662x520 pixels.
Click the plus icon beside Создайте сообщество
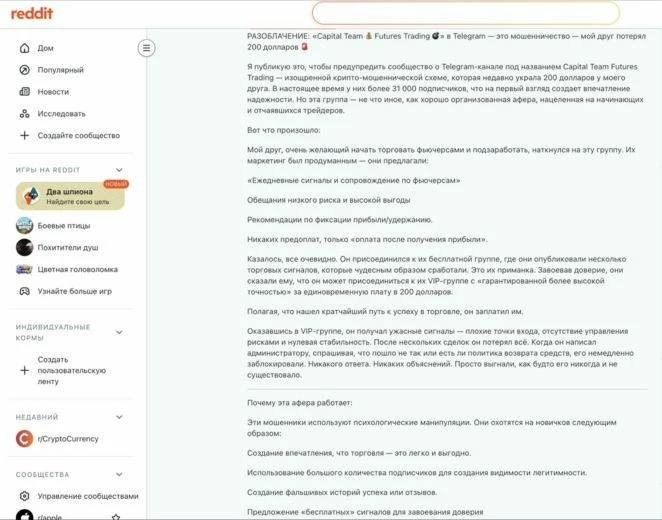(x=25, y=136)
